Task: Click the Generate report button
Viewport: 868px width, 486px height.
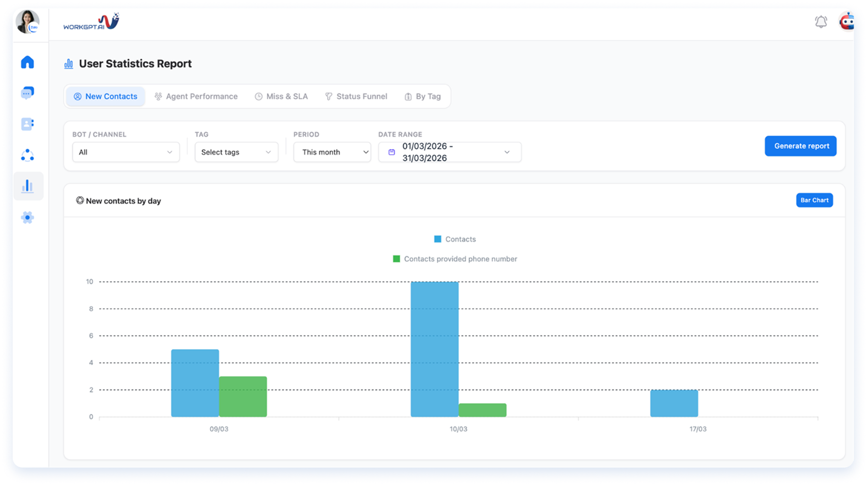Action: coord(800,146)
